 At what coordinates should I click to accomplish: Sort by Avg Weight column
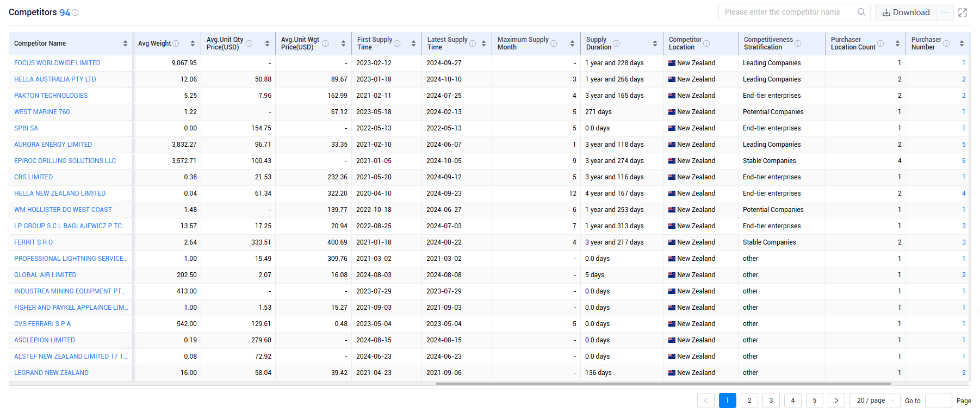(x=193, y=43)
